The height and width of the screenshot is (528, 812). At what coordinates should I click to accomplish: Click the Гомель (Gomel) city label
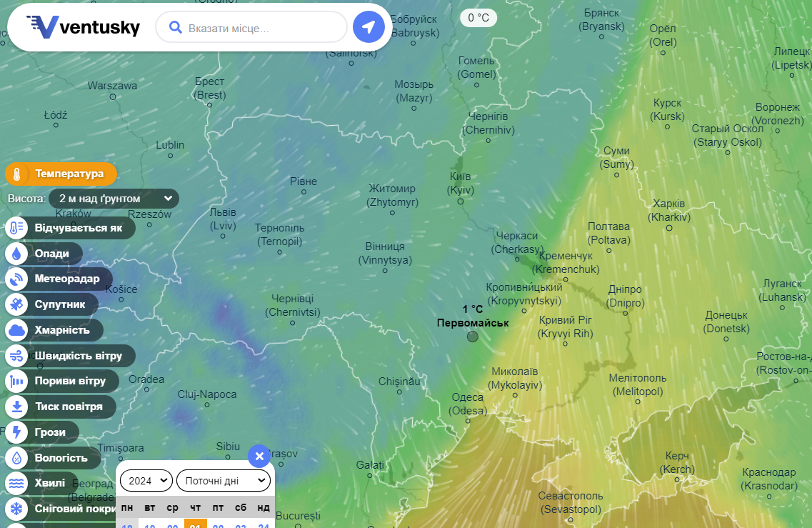pyautogui.click(x=476, y=67)
